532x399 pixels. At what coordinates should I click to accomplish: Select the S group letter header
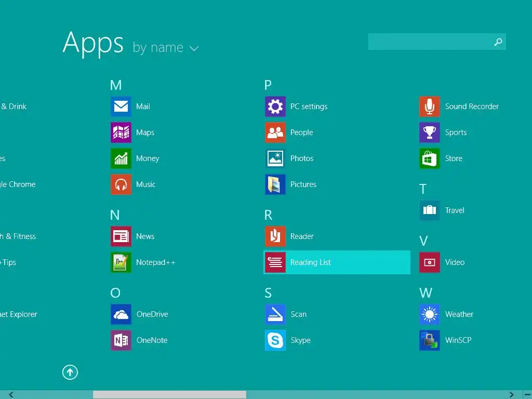268,292
